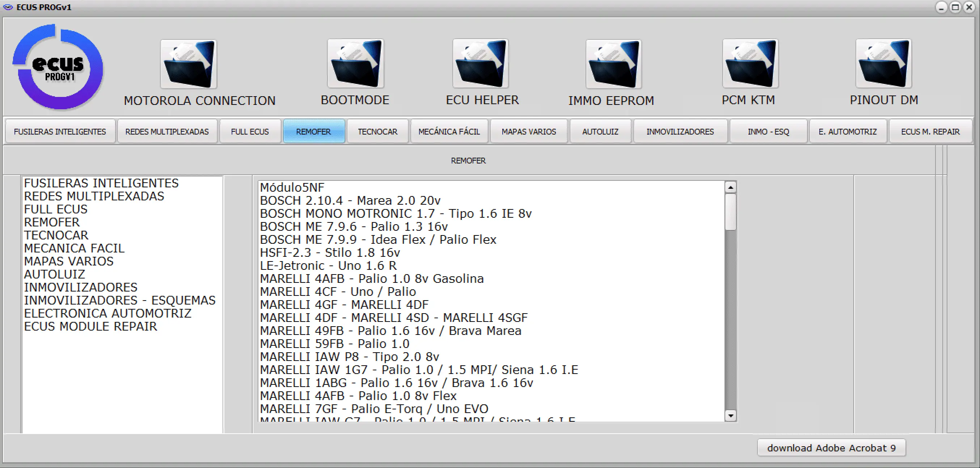980x468 pixels.
Task: Select MARELLI 59FB - Palio 1.0
Action: pos(334,344)
